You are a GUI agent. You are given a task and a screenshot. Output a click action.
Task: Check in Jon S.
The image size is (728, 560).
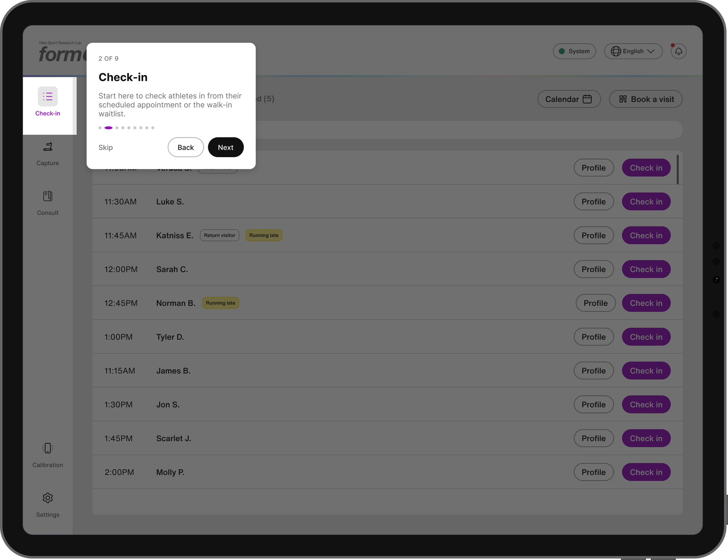pyautogui.click(x=646, y=404)
